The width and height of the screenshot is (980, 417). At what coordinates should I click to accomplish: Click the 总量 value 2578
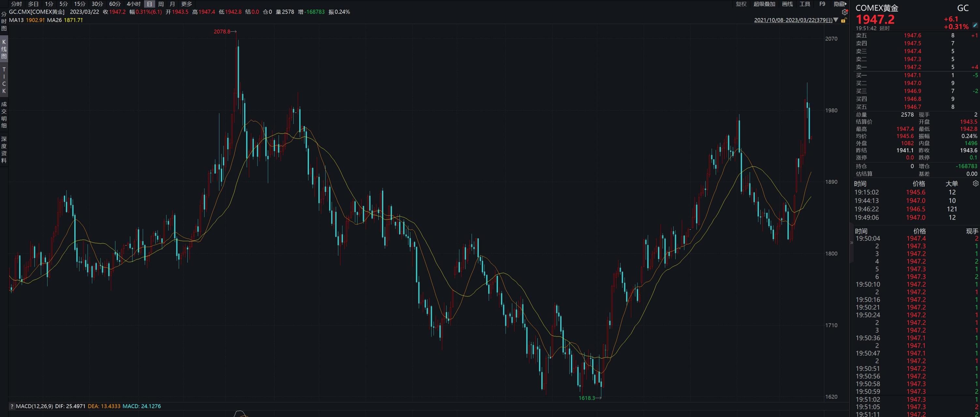click(907, 114)
